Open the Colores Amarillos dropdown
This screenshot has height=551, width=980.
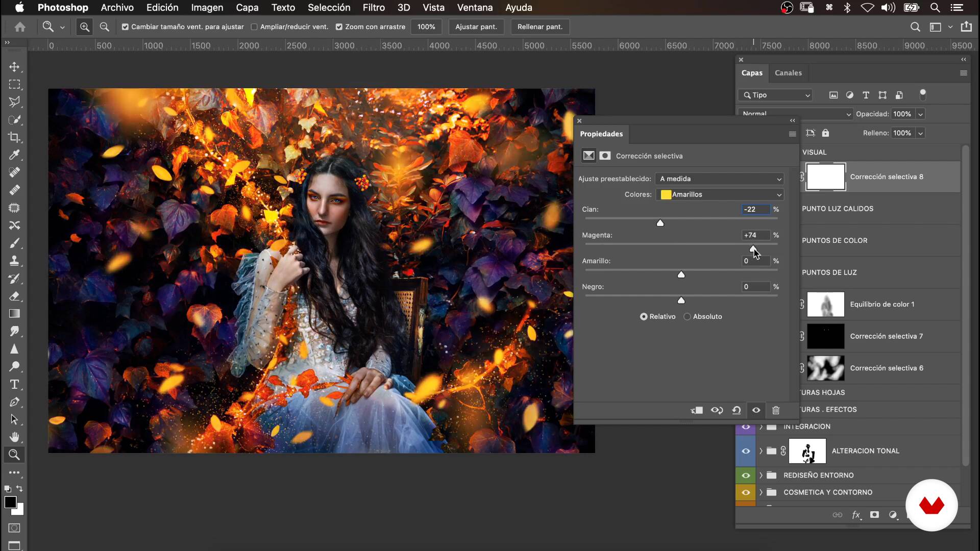click(x=721, y=194)
